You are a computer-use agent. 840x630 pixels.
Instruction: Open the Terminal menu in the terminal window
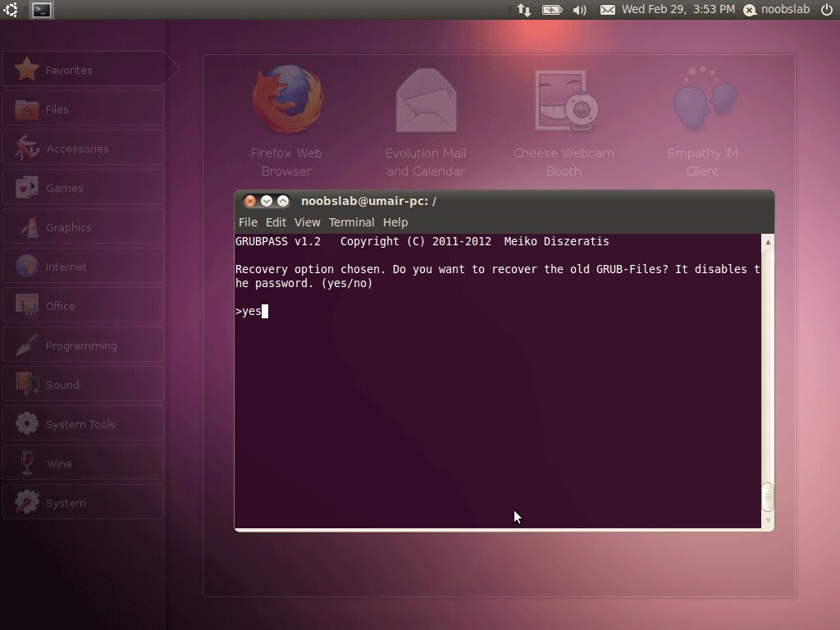[352, 221]
